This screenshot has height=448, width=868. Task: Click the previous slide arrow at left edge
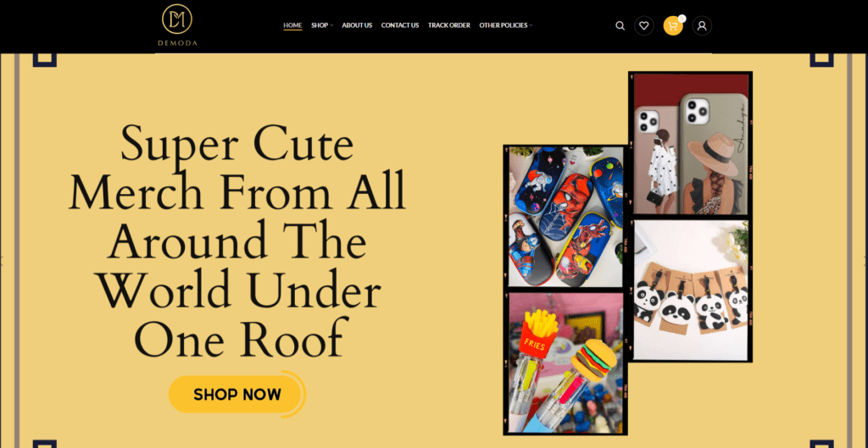[2, 261]
